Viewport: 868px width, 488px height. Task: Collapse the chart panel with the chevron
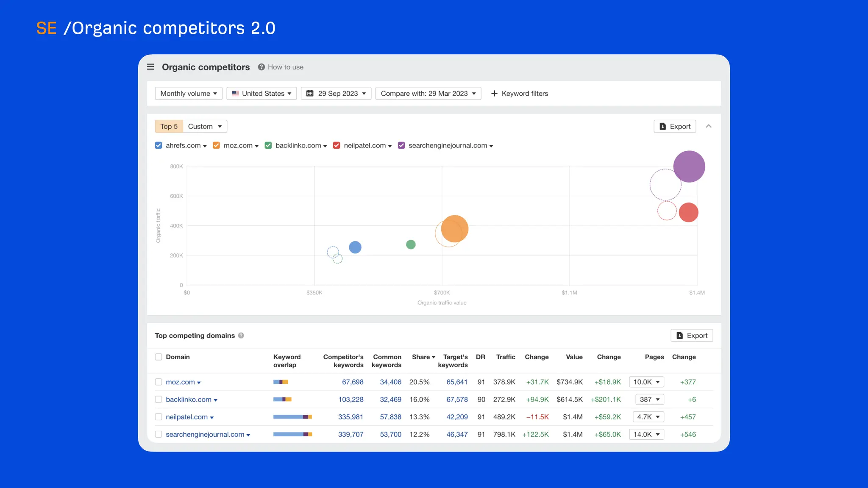[x=709, y=126]
